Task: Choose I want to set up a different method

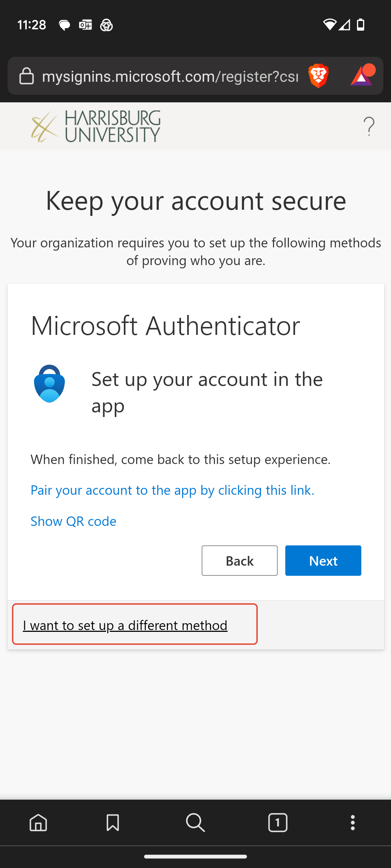Action: click(125, 625)
